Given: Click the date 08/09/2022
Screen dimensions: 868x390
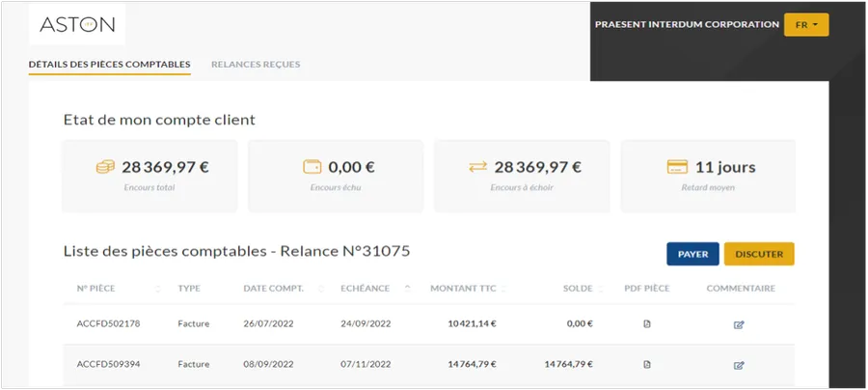Looking at the screenshot, I should [268, 365].
